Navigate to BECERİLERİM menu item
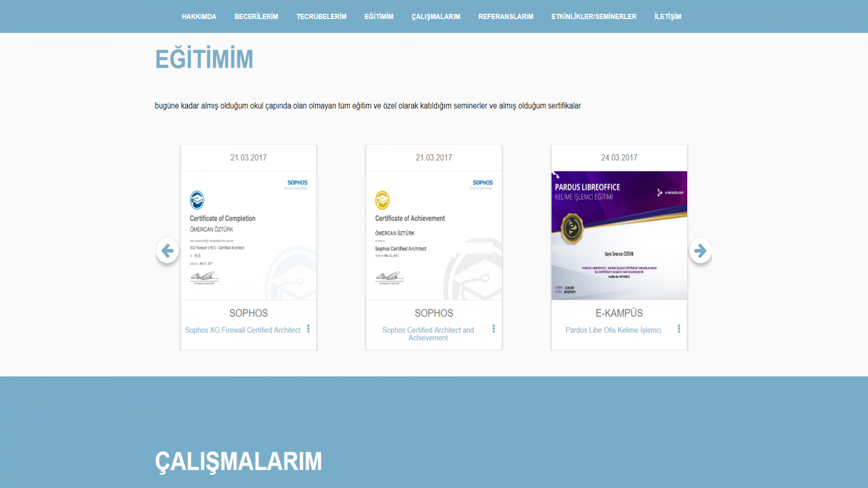Screen dimensions: 868x488 (256, 17)
